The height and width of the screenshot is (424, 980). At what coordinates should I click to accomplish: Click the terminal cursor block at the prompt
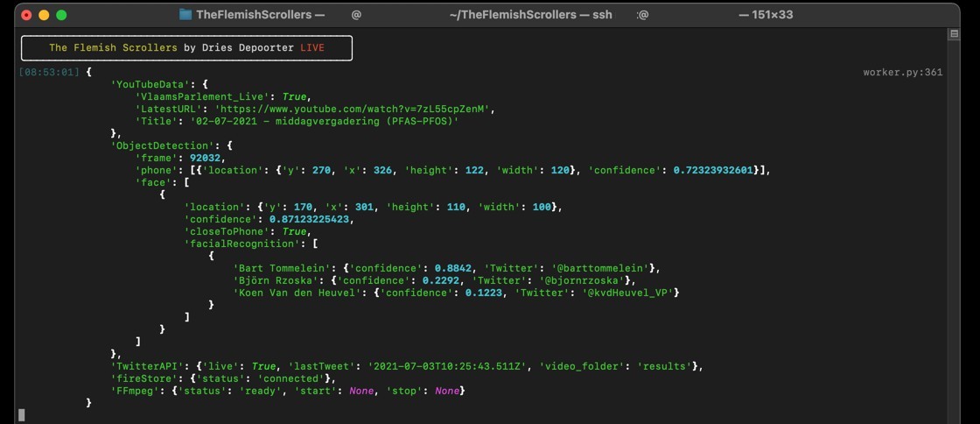[x=22, y=414]
